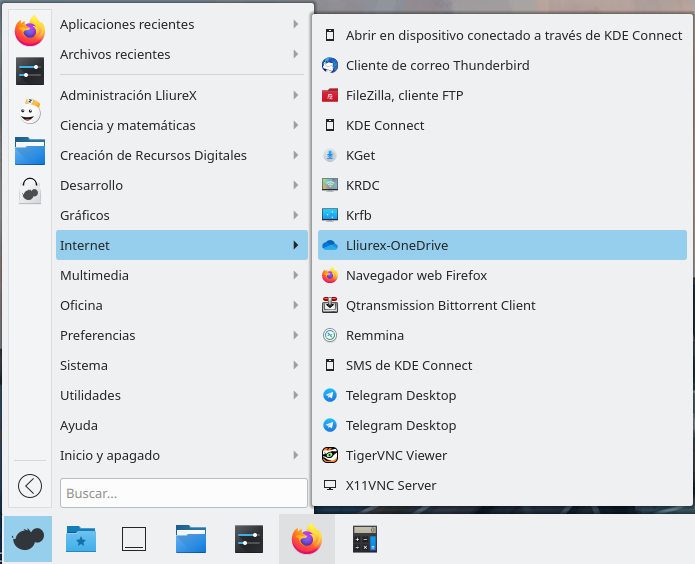Open Cliente de correo Thunderbird
This screenshot has height=564, width=695.
437,65
